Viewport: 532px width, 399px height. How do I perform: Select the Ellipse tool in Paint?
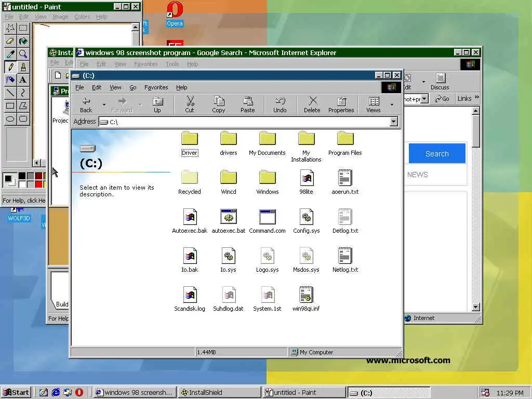(10, 119)
